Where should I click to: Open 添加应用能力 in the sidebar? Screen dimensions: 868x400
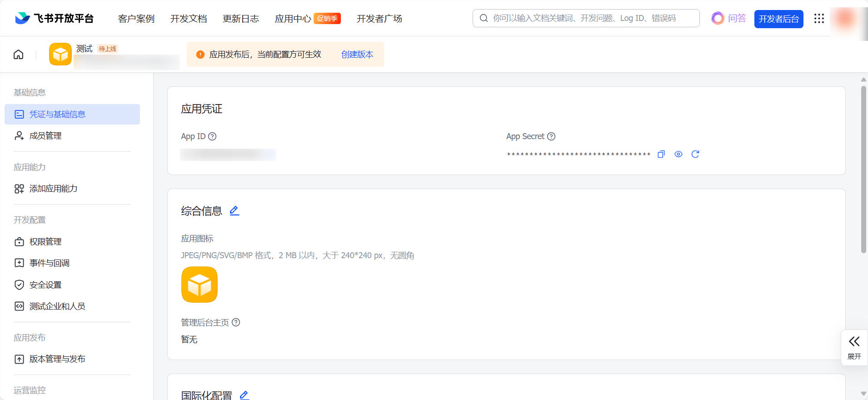coord(72,189)
